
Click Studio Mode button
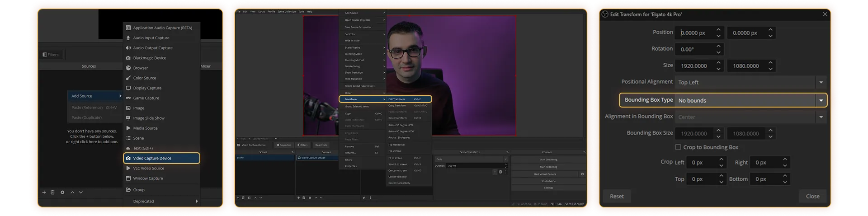[548, 181]
